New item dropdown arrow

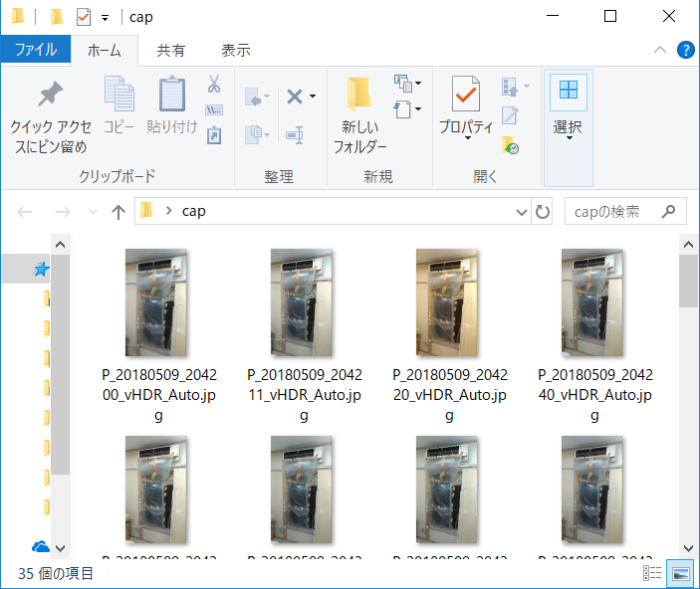tap(418, 83)
